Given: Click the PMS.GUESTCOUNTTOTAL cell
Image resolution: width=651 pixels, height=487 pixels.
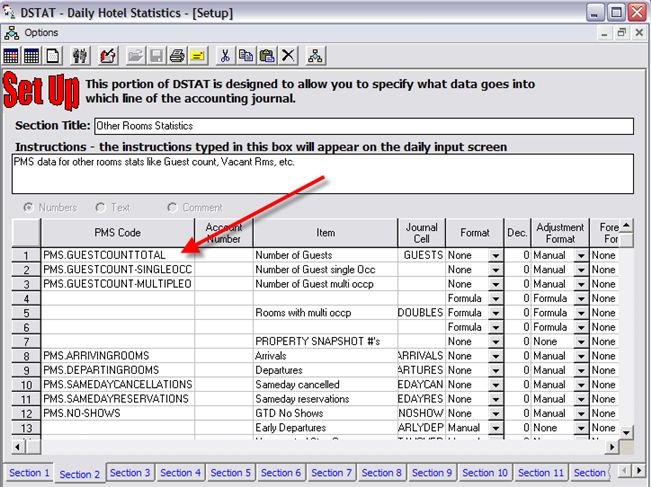Looking at the screenshot, I should coord(118,255).
